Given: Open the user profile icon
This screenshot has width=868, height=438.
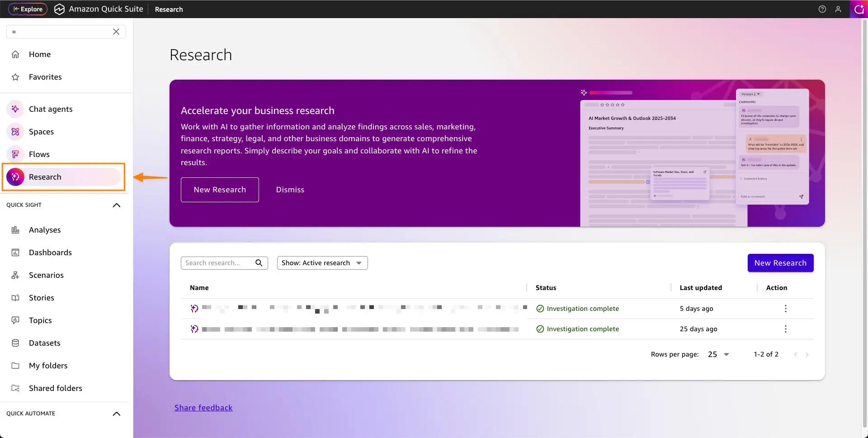Looking at the screenshot, I should (x=838, y=9).
